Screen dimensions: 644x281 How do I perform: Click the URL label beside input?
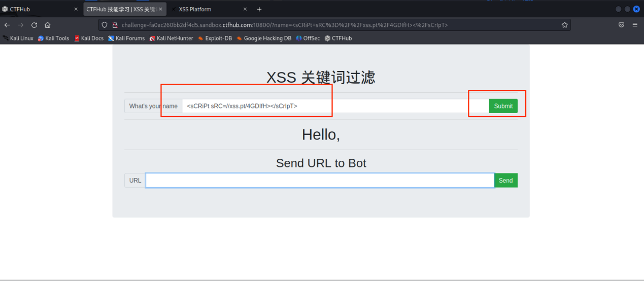point(135,180)
